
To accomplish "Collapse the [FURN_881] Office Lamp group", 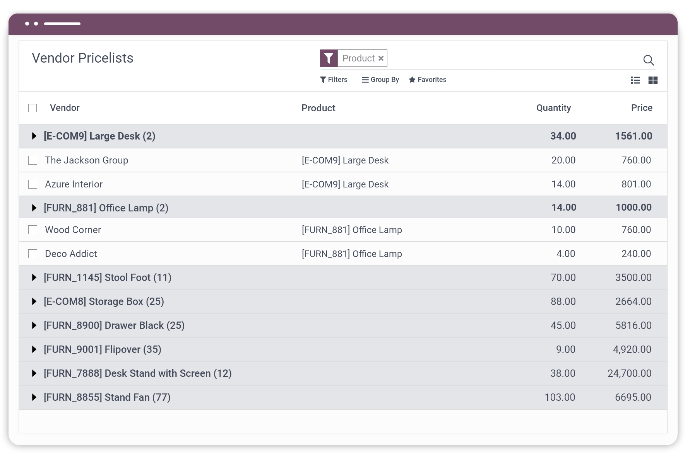I will click(34, 208).
